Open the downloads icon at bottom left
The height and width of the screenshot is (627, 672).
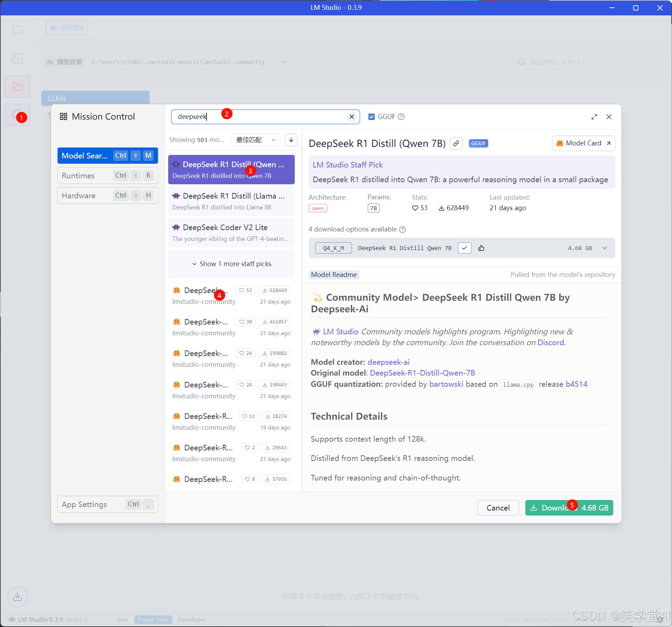[17, 596]
